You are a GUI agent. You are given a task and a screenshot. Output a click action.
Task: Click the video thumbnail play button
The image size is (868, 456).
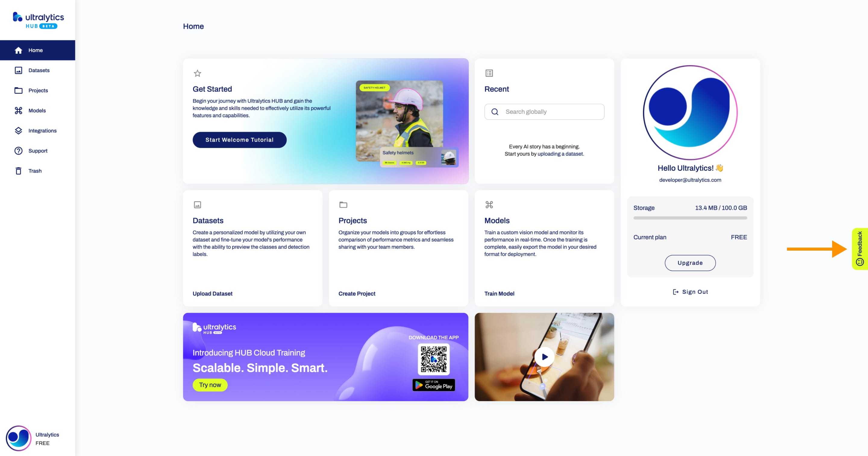tap(544, 357)
